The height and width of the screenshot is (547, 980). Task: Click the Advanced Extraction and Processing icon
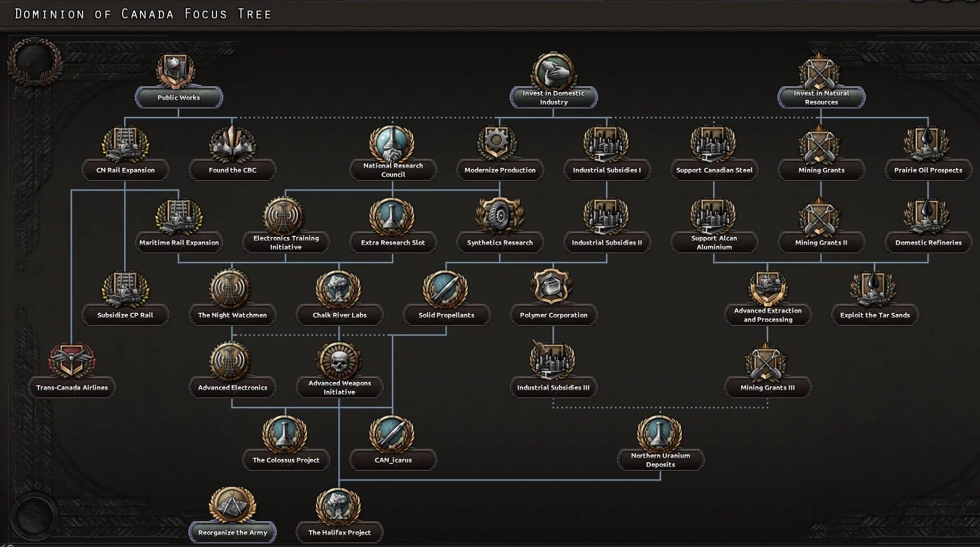click(767, 288)
